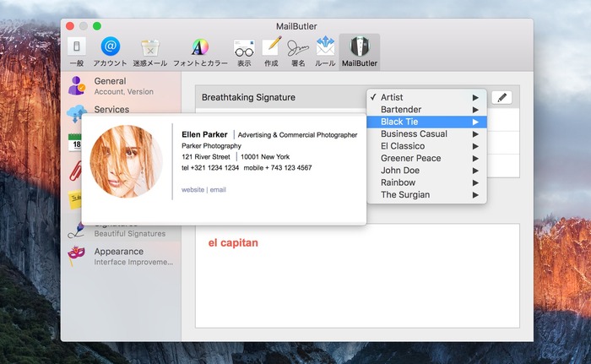This screenshot has width=591, height=364.
Task: Click Ellen Parker's profile photo
Action: 127,161
